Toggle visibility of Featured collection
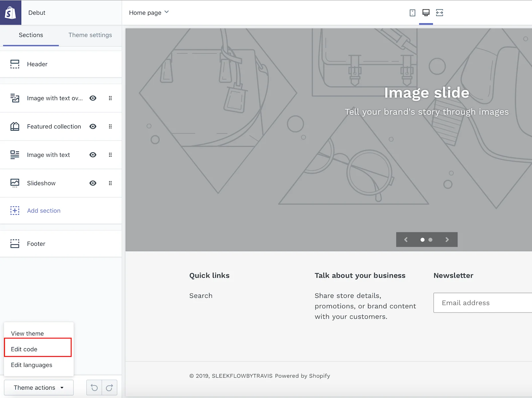Viewport: 532px width, 398px height. (93, 126)
